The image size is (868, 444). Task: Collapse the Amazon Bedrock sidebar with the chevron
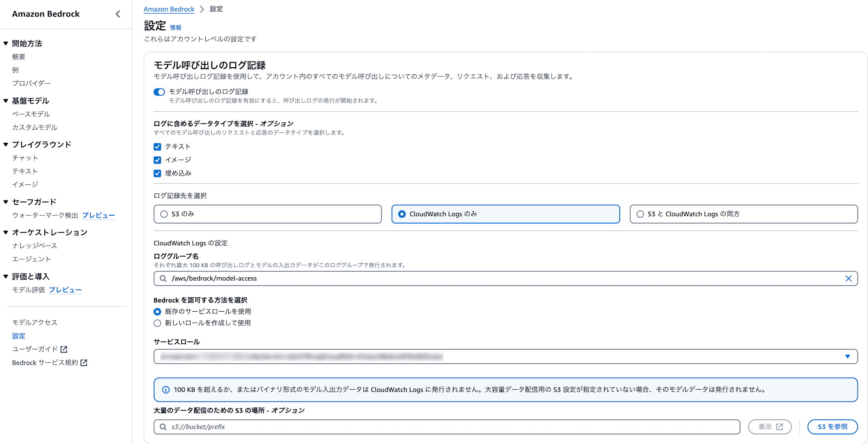click(x=118, y=14)
